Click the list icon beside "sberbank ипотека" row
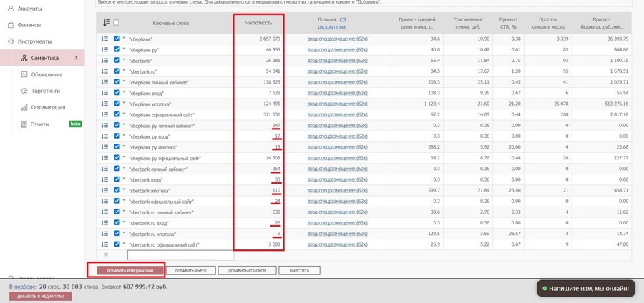Viewport: 644px width, 303px height. (x=105, y=191)
